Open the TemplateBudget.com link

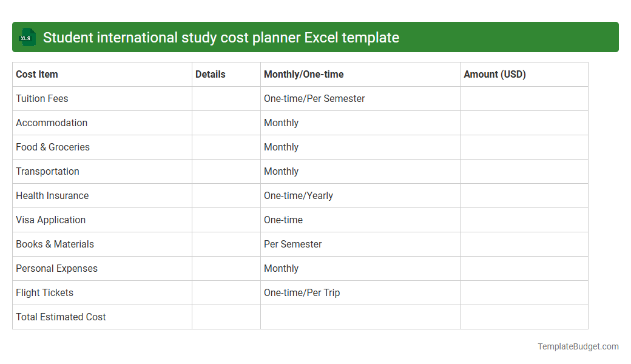click(x=578, y=346)
